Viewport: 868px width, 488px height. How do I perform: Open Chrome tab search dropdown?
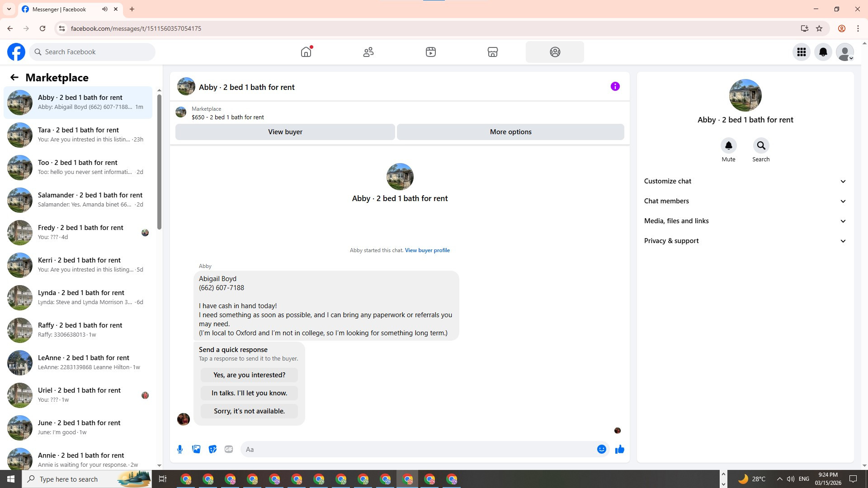(x=9, y=9)
